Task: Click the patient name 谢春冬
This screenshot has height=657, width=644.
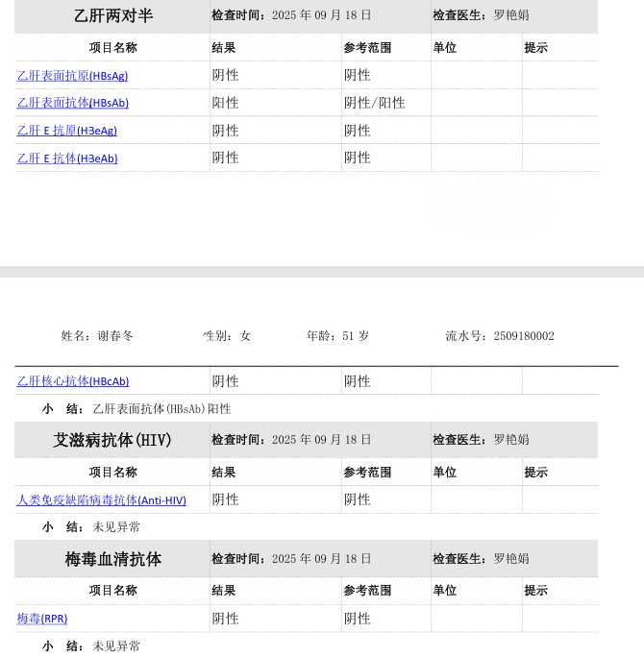Action: 115,336
